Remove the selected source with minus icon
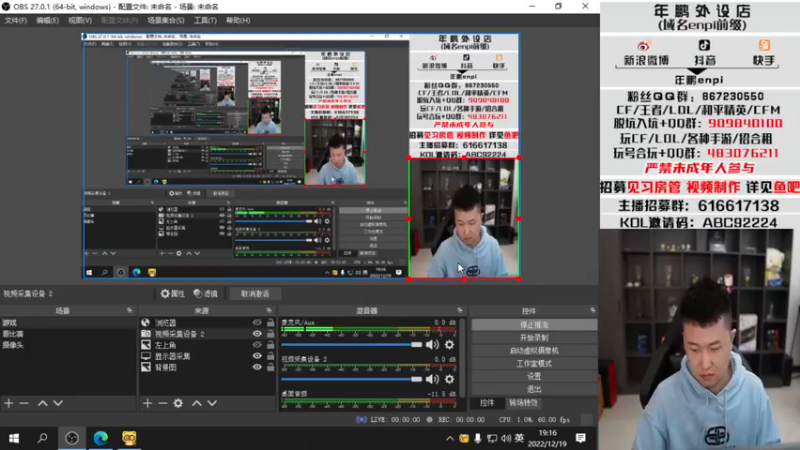 point(163,403)
